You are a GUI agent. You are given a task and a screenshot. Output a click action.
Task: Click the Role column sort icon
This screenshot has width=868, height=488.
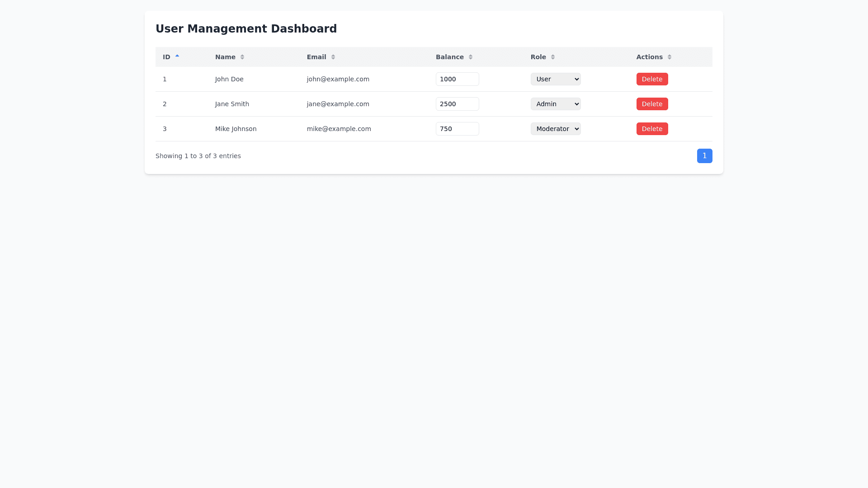click(x=553, y=57)
